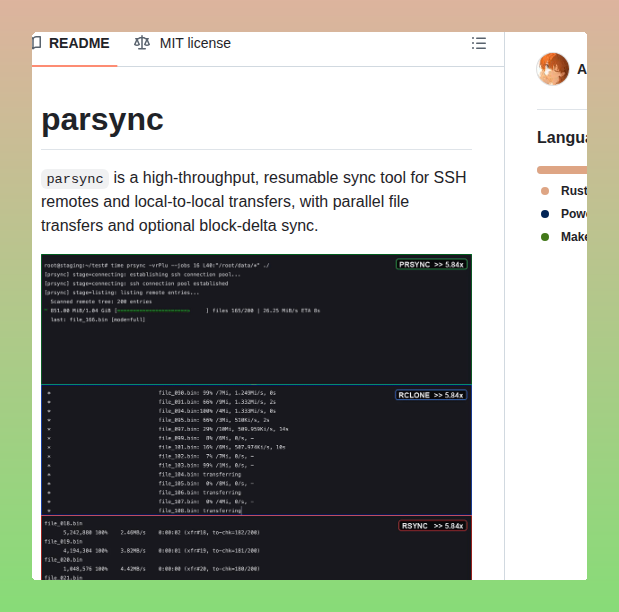Click the law scale license icon
The width and height of the screenshot is (619, 612).
click(x=142, y=43)
